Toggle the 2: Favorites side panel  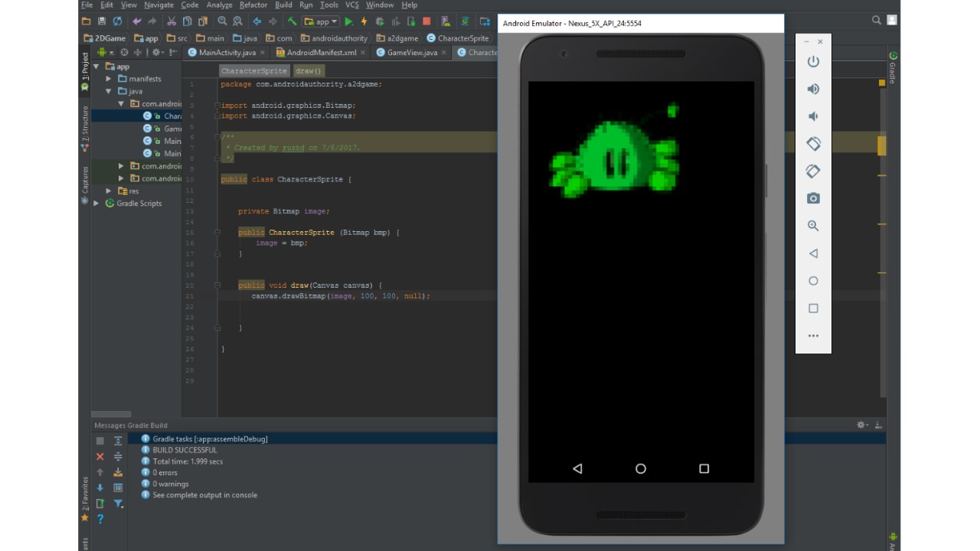tap(85, 494)
